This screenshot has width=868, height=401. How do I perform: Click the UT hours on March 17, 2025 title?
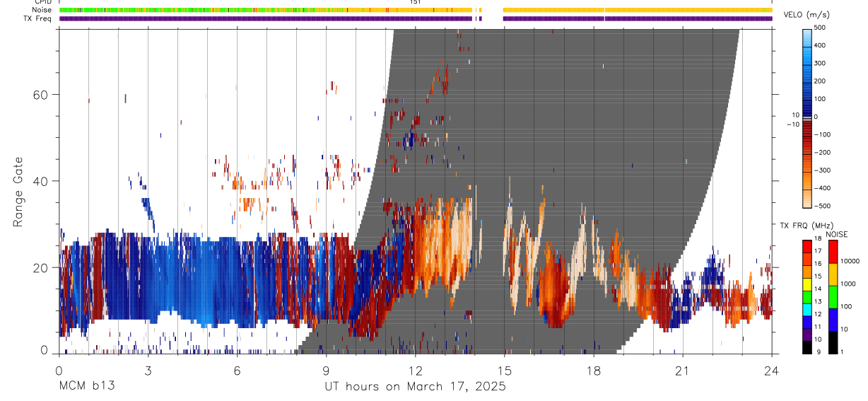tap(415, 386)
